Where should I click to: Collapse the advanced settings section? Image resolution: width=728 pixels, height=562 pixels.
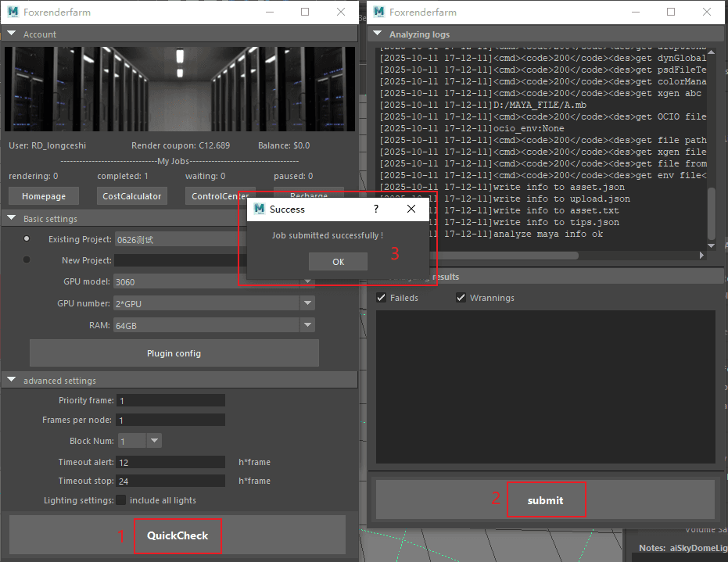coord(12,381)
